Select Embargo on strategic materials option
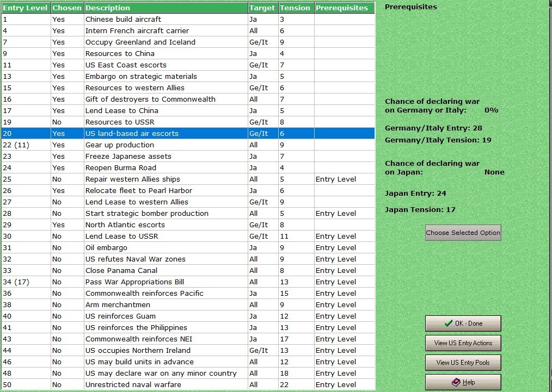This screenshot has height=392, width=552. (188, 77)
